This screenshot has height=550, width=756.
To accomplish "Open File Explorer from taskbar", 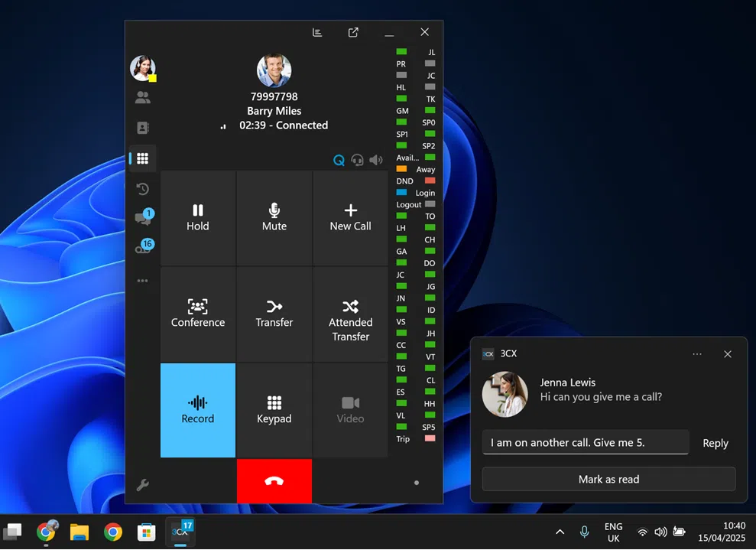I will click(x=79, y=532).
